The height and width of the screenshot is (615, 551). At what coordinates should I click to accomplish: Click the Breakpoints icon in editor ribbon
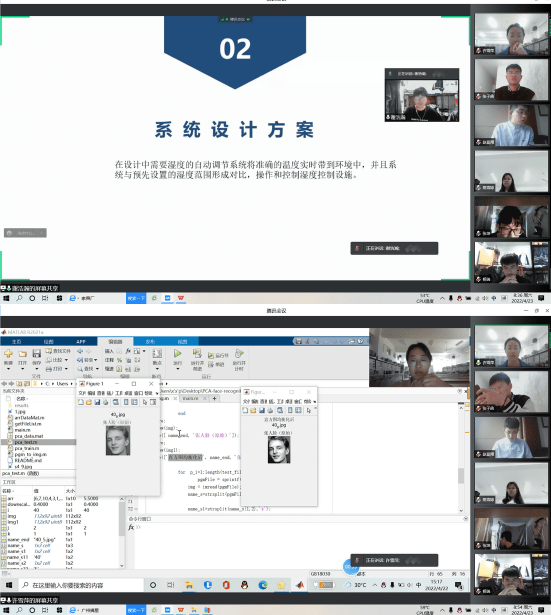pos(157,353)
